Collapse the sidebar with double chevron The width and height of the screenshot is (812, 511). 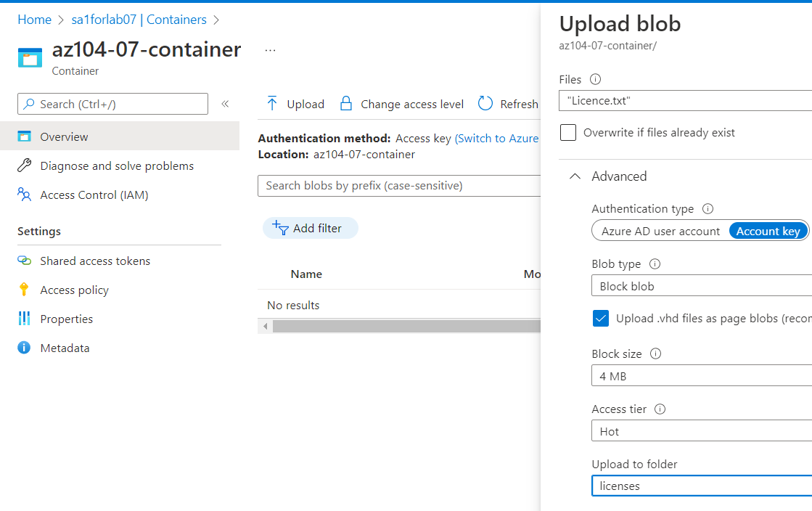point(225,104)
